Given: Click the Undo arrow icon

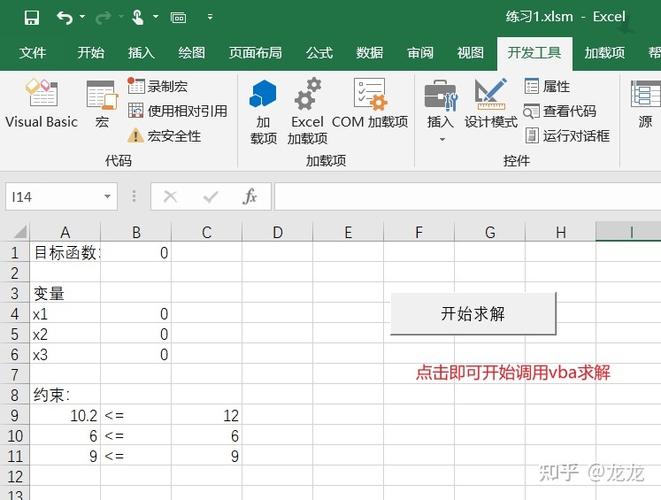Looking at the screenshot, I should coord(64,18).
